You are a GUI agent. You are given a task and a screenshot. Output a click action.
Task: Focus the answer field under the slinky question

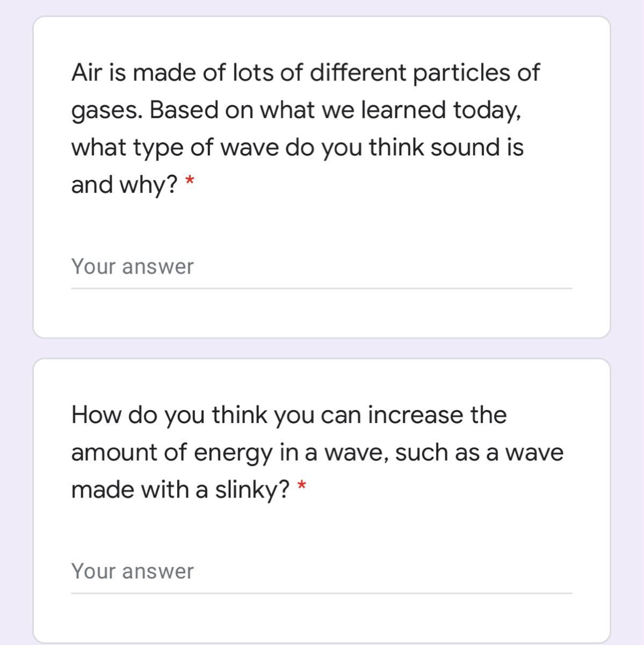(x=321, y=571)
